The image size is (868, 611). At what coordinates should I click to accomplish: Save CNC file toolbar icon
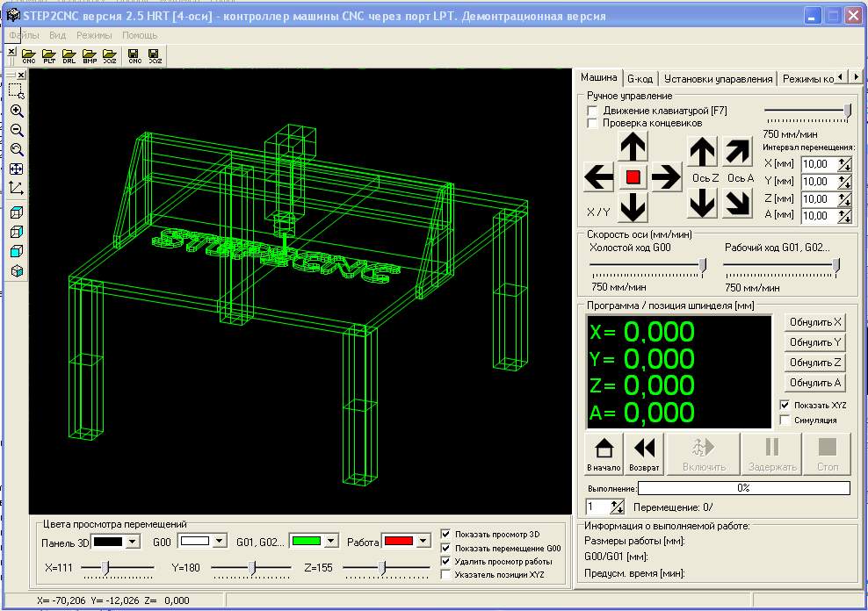point(134,56)
